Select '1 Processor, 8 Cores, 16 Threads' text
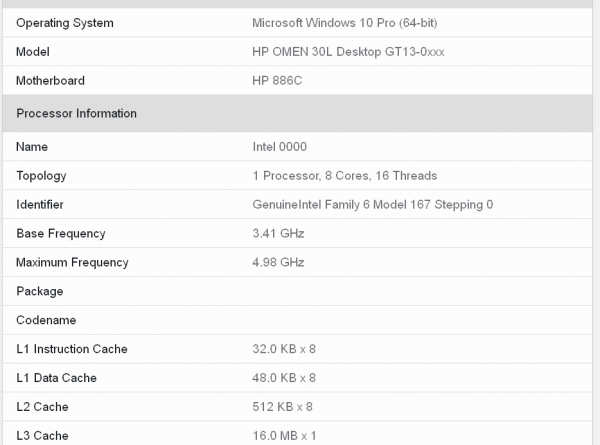600x445 pixels. click(344, 176)
